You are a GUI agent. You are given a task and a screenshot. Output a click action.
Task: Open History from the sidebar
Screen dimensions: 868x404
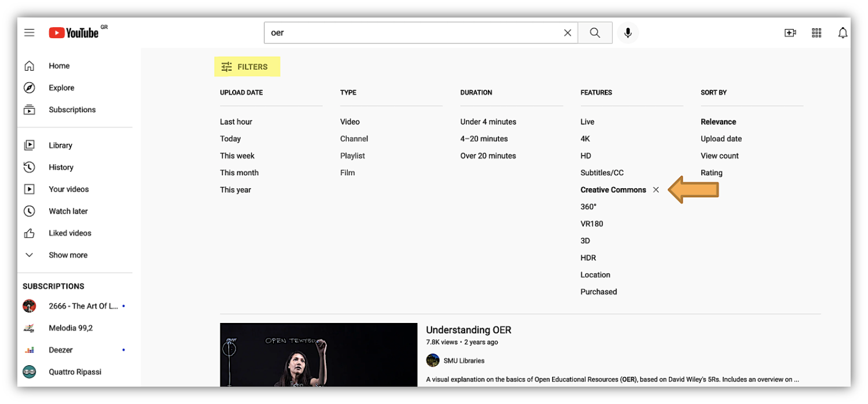point(60,167)
